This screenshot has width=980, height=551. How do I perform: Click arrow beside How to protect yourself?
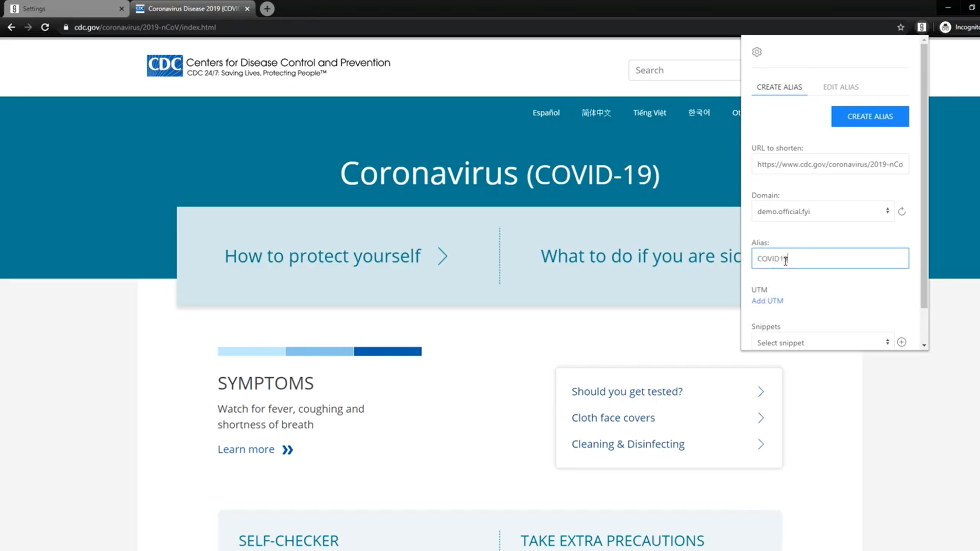[x=443, y=256]
